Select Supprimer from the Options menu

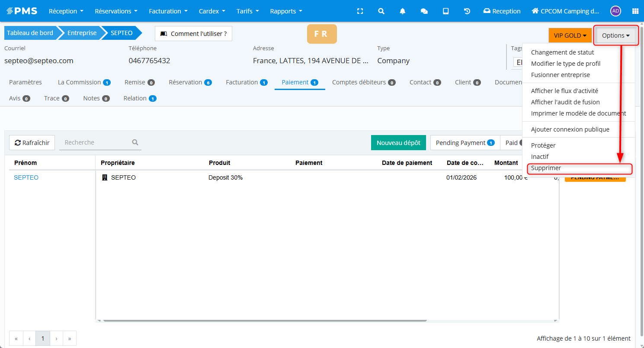(546, 168)
